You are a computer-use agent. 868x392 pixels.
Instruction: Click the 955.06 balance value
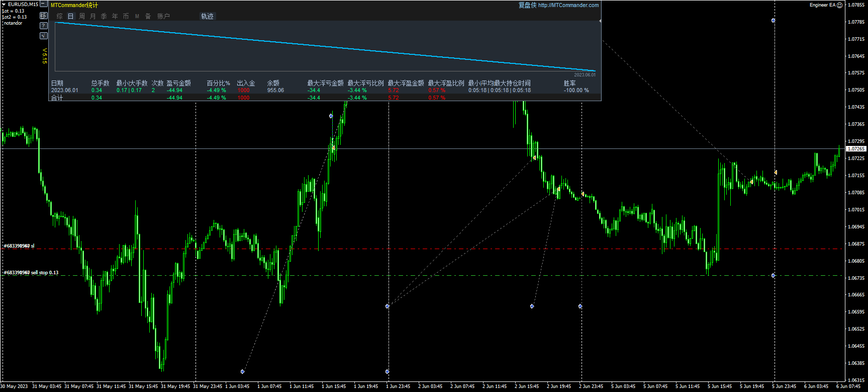(275, 91)
